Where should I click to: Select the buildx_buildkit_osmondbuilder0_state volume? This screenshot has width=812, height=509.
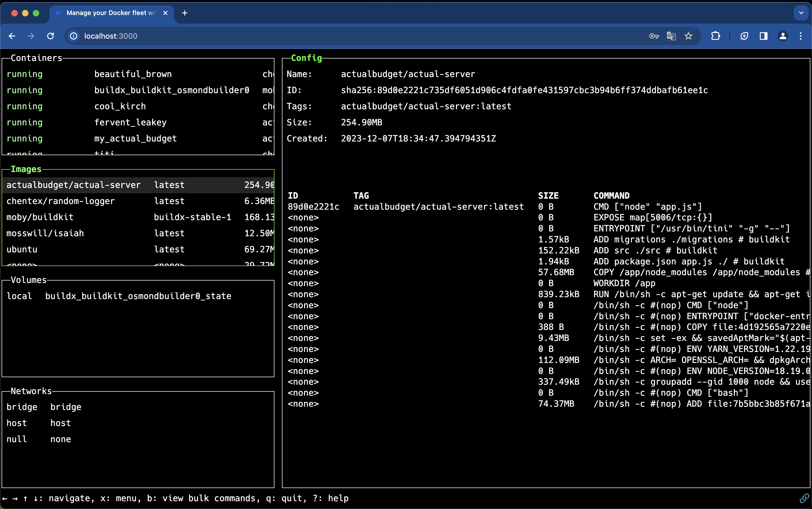138,296
